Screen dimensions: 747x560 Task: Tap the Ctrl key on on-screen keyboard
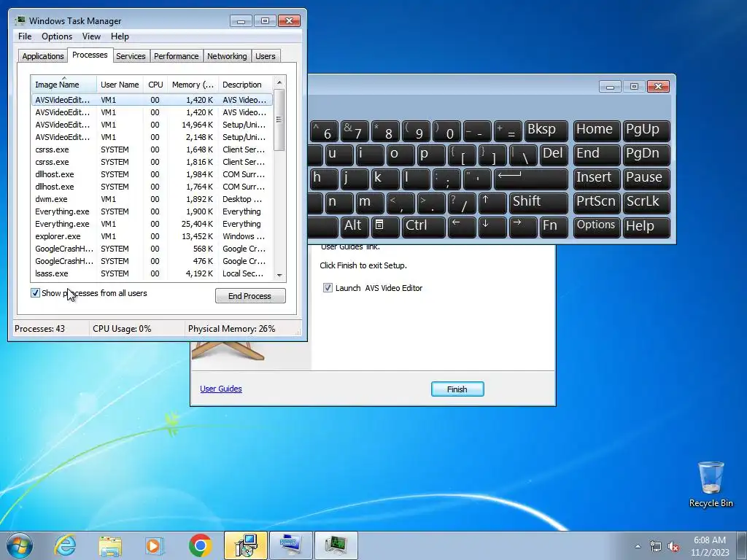[424, 227]
